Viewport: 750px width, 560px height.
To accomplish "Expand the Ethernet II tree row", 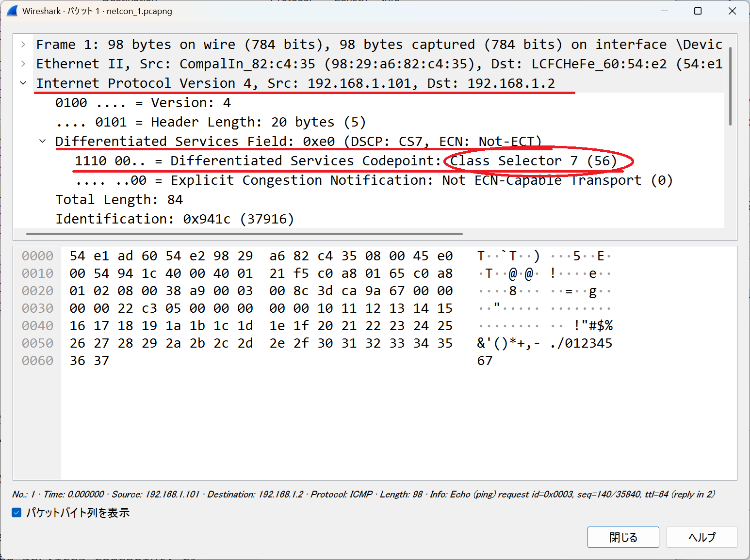I will tap(23, 64).
